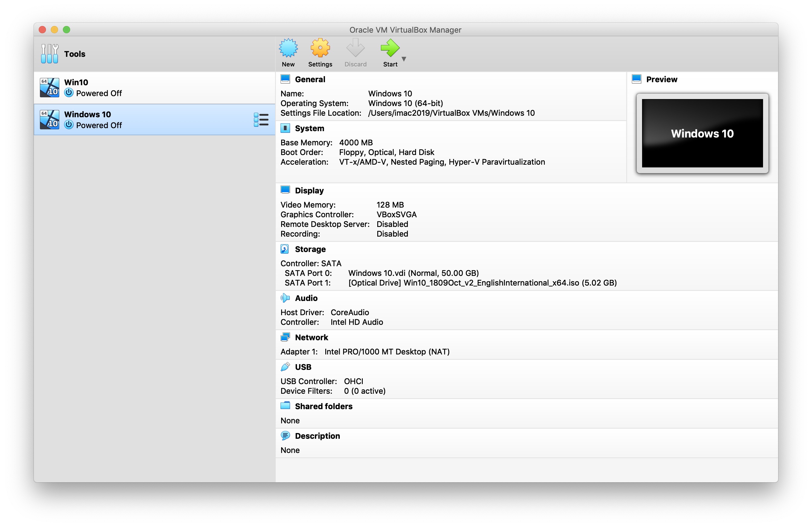The width and height of the screenshot is (812, 527).
Task: Click the Win10 ISO file on SATA Port 1
Action: [482, 283]
